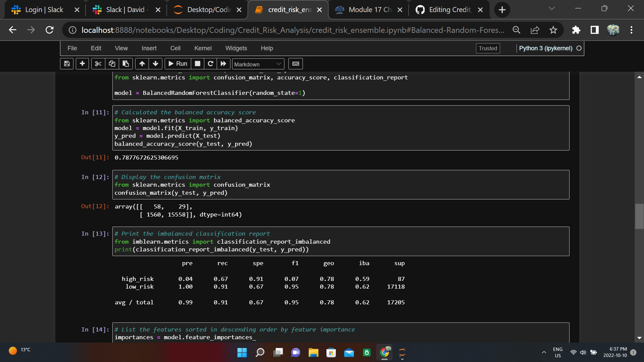Open Chrome's three-dot menu
Viewport: 644px width, 362px height.
[631, 30]
